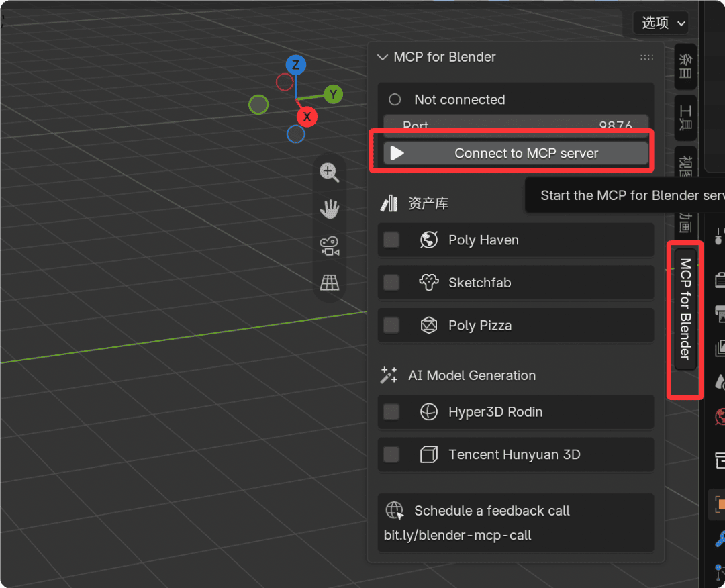The width and height of the screenshot is (725, 588).
Task: Open the orange object properties tab icon
Action: [720, 504]
